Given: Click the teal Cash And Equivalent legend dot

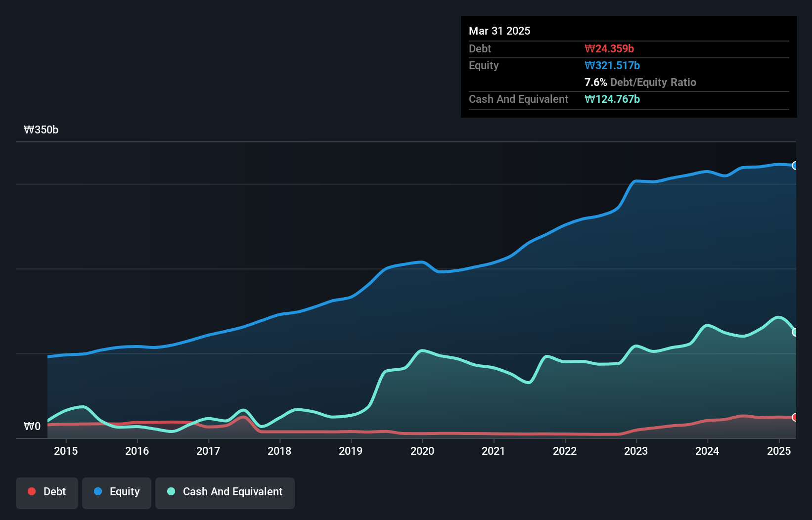Looking at the screenshot, I should tap(170, 491).
